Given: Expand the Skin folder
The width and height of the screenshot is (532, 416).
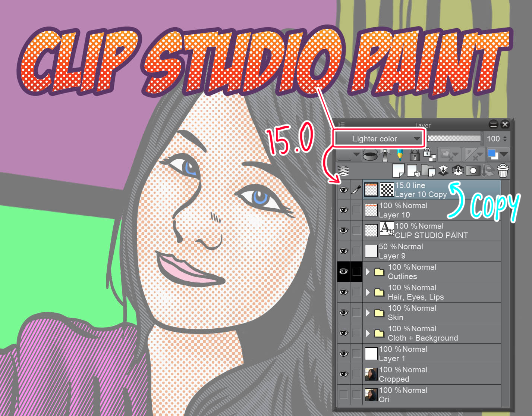Looking at the screenshot, I should point(368,313).
